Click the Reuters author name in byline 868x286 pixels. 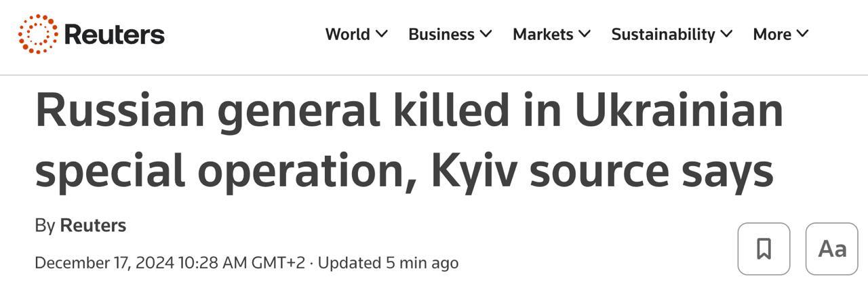tap(93, 225)
